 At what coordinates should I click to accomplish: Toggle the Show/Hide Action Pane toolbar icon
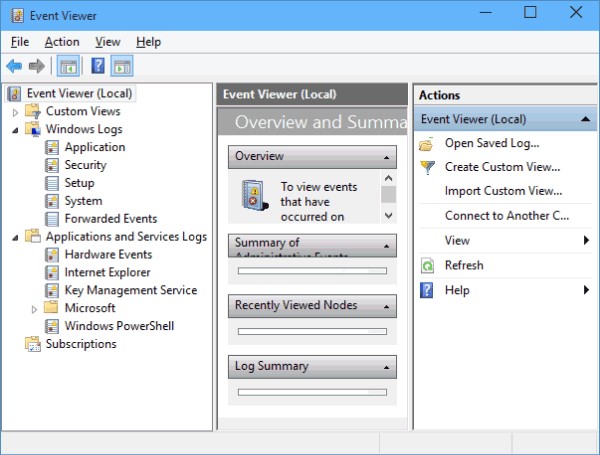point(122,66)
